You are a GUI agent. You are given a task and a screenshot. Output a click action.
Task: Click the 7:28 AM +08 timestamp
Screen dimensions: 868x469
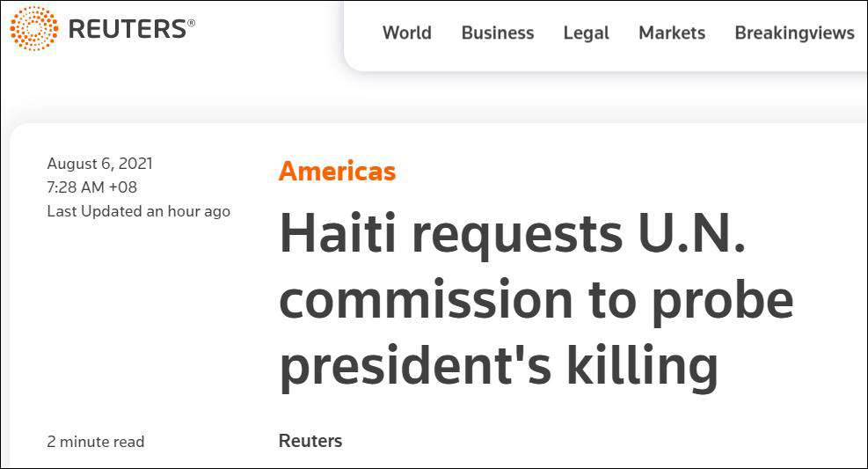point(91,187)
